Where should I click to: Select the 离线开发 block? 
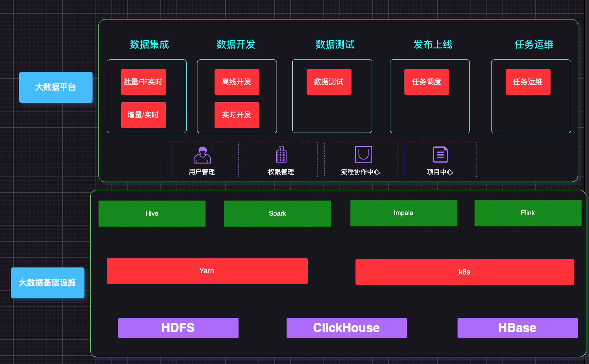click(x=237, y=82)
